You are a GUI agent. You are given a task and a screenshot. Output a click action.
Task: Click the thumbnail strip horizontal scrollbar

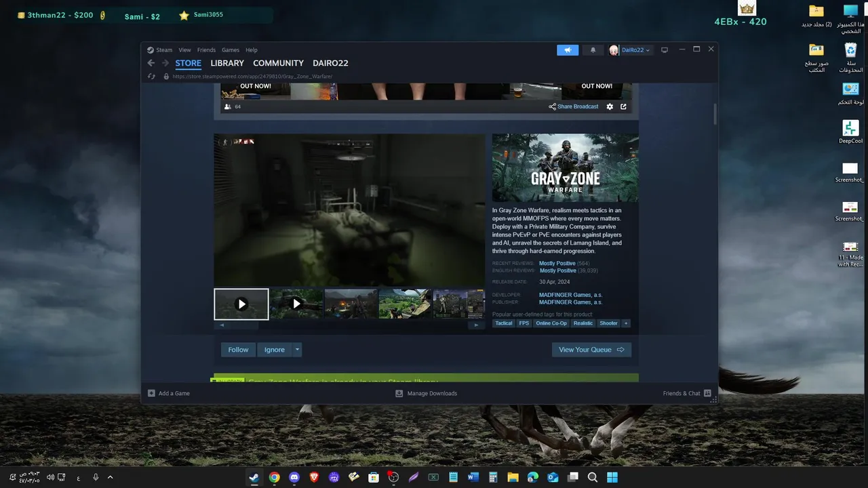coord(244,325)
